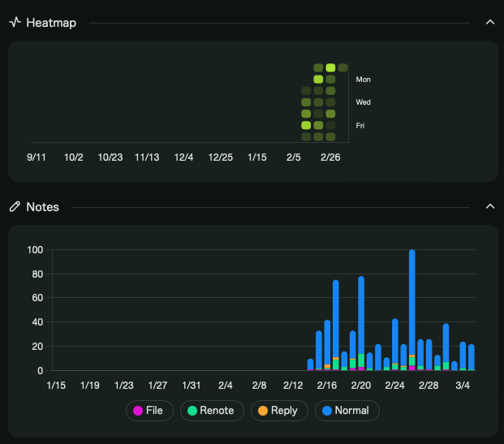Toggle the Reply legend series
This screenshot has width=504, height=444.
click(279, 411)
